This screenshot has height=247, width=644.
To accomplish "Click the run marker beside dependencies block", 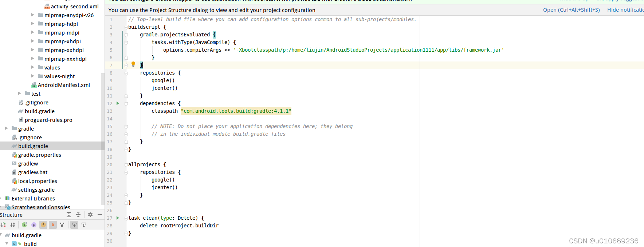I will click(117, 103).
